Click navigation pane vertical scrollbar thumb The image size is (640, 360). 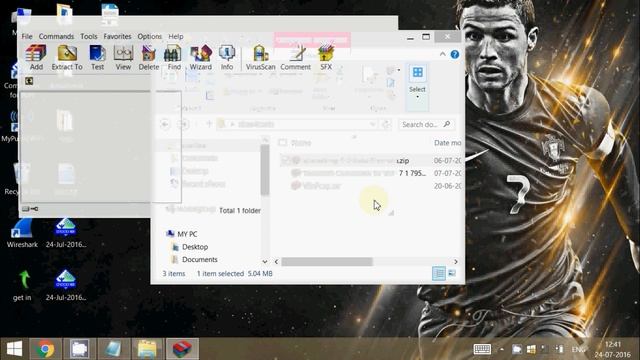pyautogui.click(x=265, y=169)
